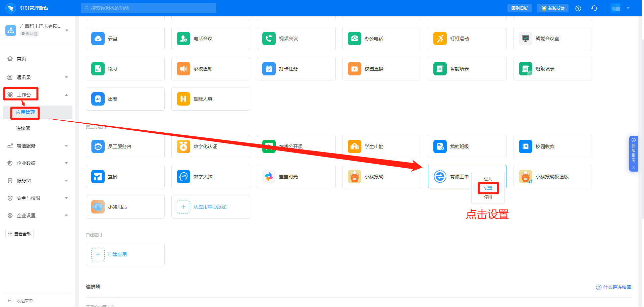Choose 设置 in the app popup menu

click(488, 188)
